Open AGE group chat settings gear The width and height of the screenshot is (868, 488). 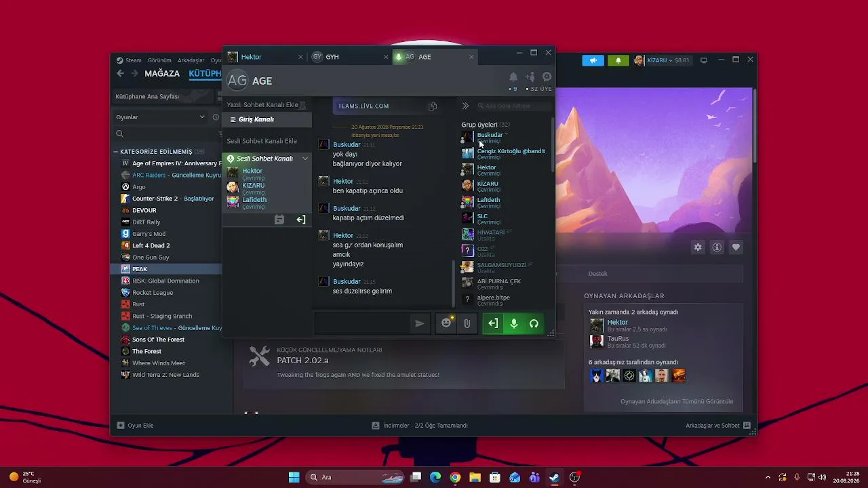point(547,77)
